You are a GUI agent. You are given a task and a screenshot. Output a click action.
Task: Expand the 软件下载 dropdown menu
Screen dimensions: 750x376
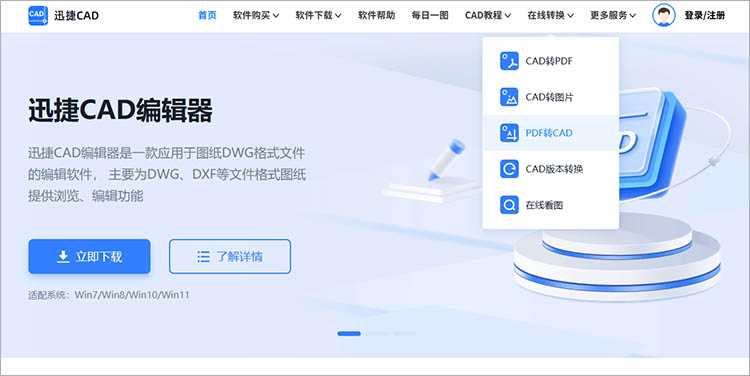318,15
